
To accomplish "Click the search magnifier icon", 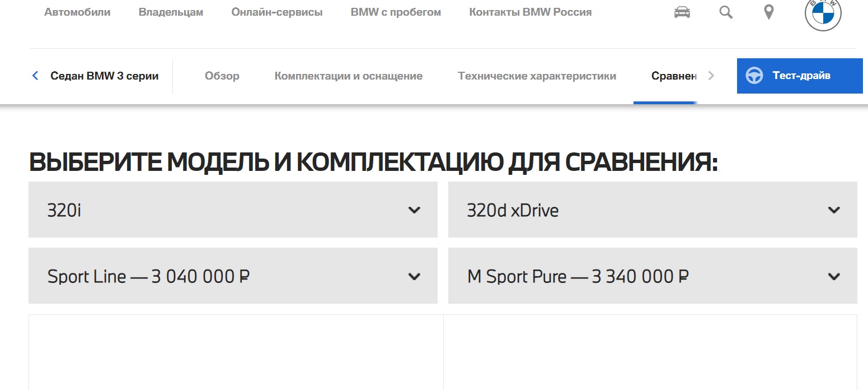I will pos(726,12).
